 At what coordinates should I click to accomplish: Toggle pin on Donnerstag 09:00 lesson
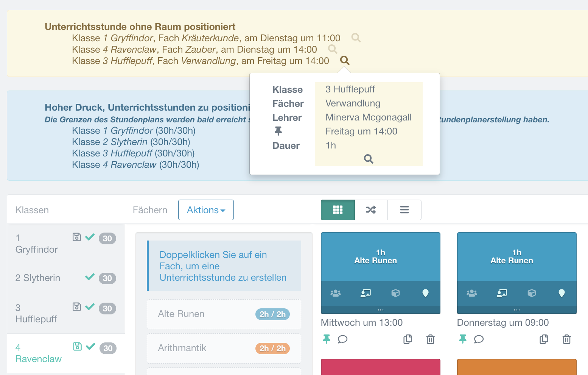tap(463, 339)
